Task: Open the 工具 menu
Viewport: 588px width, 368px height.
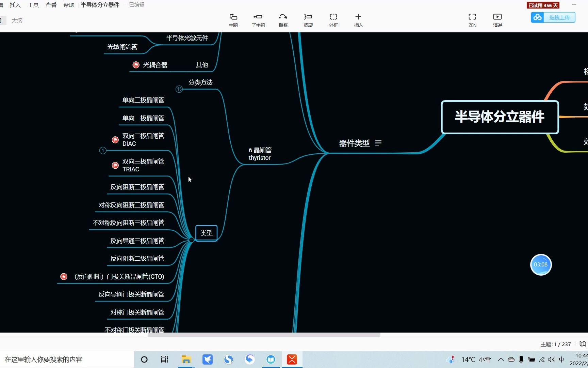Action: (x=33, y=5)
